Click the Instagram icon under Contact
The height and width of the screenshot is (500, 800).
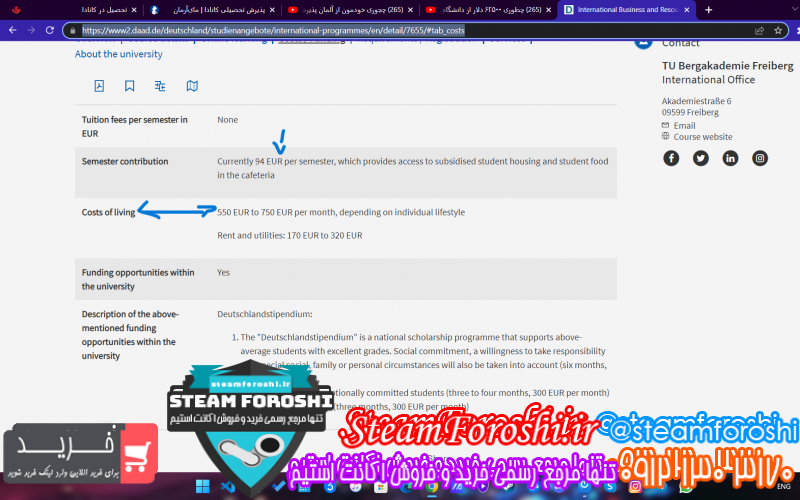[x=760, y=158]
